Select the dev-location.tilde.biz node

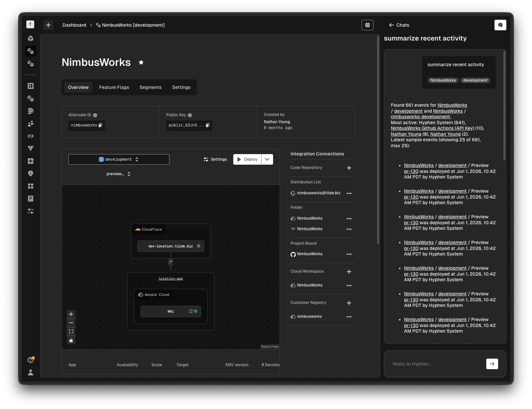point(171,246)
